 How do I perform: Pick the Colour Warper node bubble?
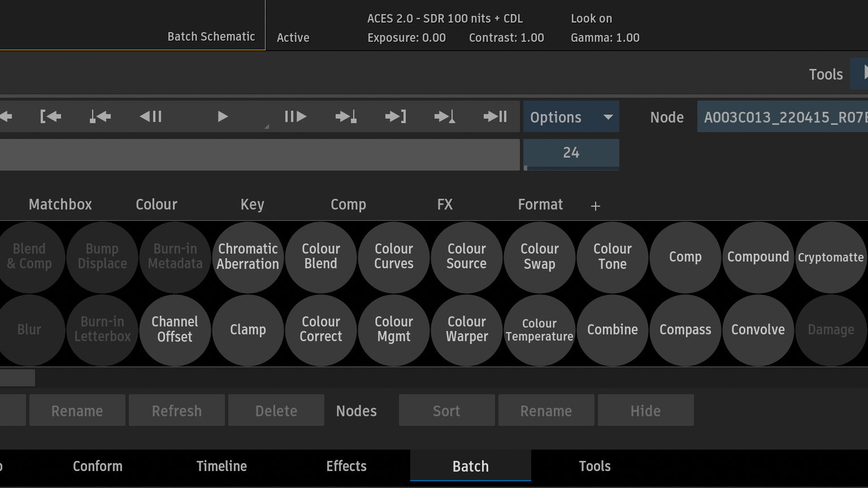click(x=466, y=330)
